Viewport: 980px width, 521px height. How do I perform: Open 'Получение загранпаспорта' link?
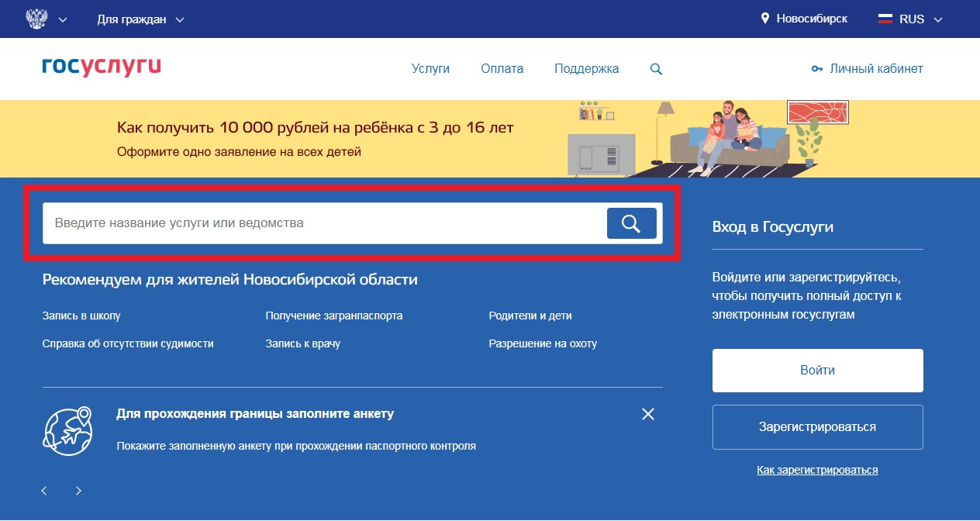(334, 316)
